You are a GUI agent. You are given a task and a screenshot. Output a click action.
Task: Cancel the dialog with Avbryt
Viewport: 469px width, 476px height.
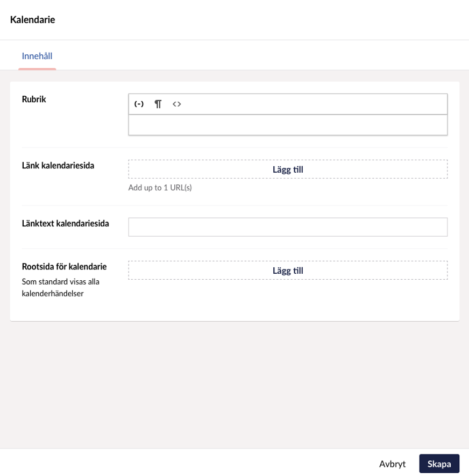392,464
